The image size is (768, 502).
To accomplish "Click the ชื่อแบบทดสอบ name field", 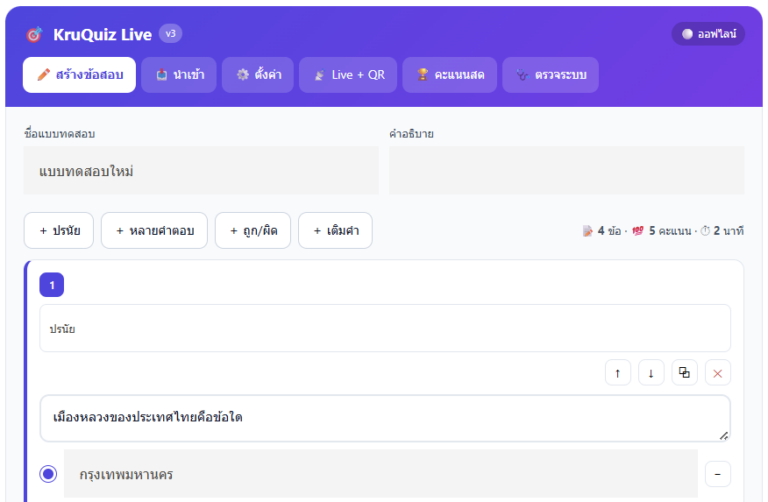I will pos(201,171).
